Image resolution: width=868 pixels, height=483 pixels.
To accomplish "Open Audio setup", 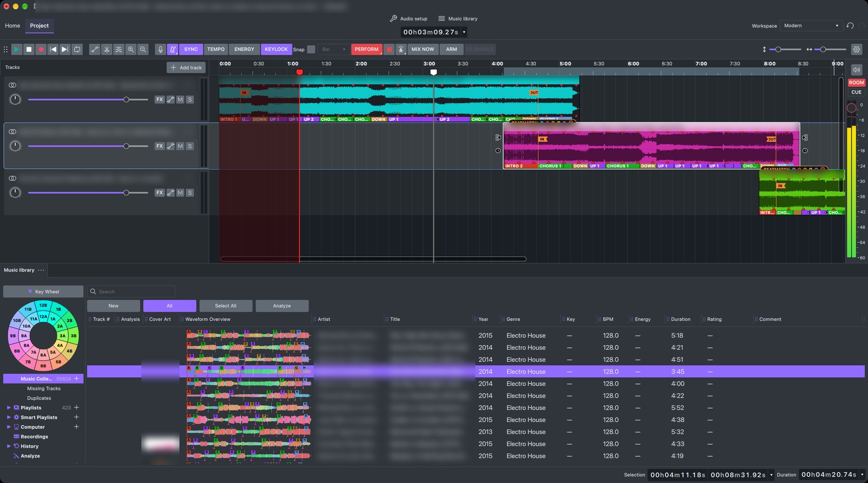I will pos(408,19).
